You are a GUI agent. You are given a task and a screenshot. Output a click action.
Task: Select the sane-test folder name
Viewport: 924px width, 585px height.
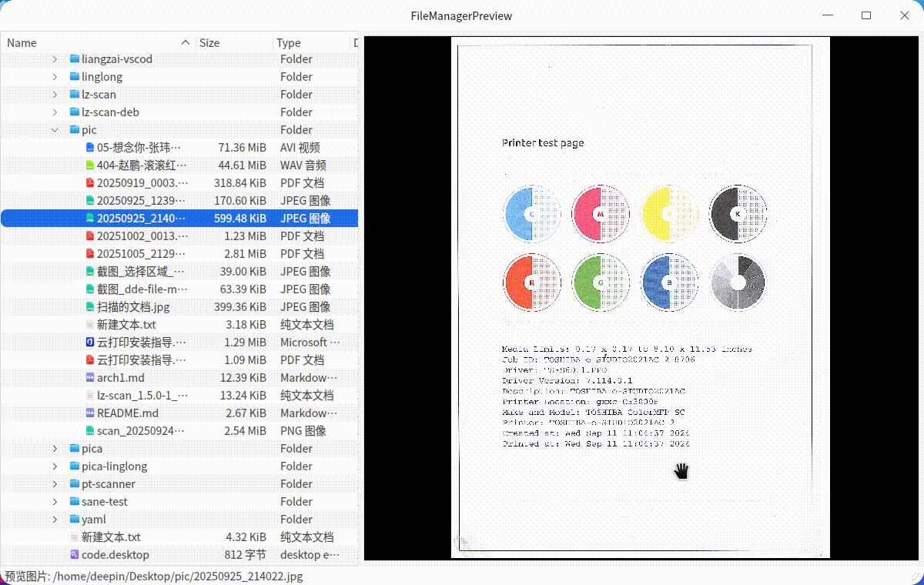[x=105, y=502]
